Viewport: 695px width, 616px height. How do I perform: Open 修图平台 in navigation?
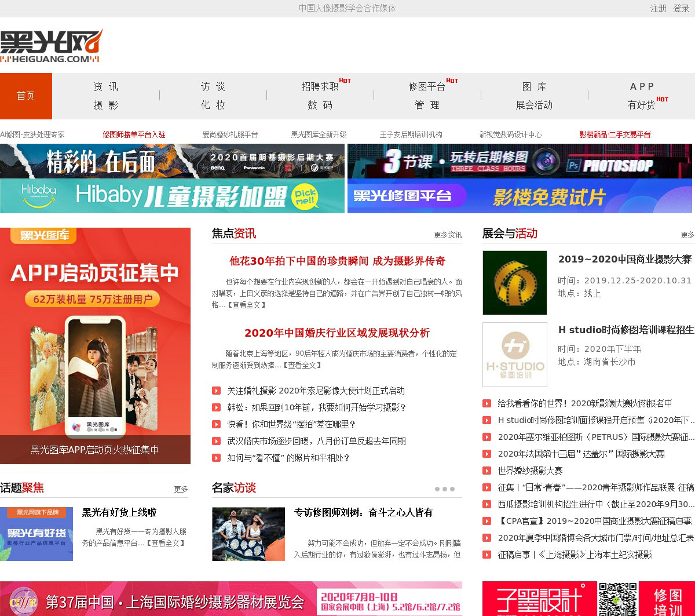[x=427, y=86]
